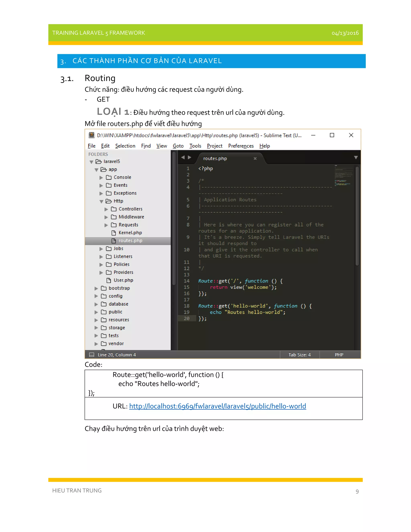Open the Help menu
Screen dimensions: 411x532
click(x=265, y=146)
